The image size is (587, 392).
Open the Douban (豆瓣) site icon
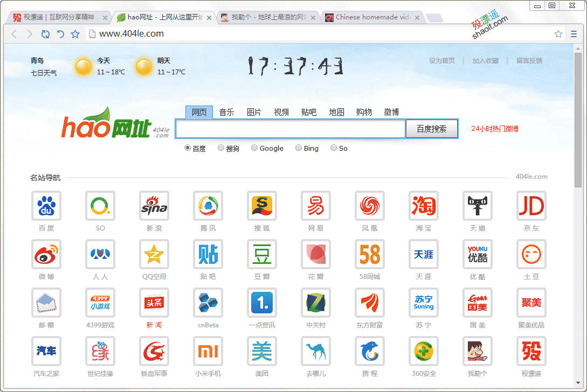261,254
